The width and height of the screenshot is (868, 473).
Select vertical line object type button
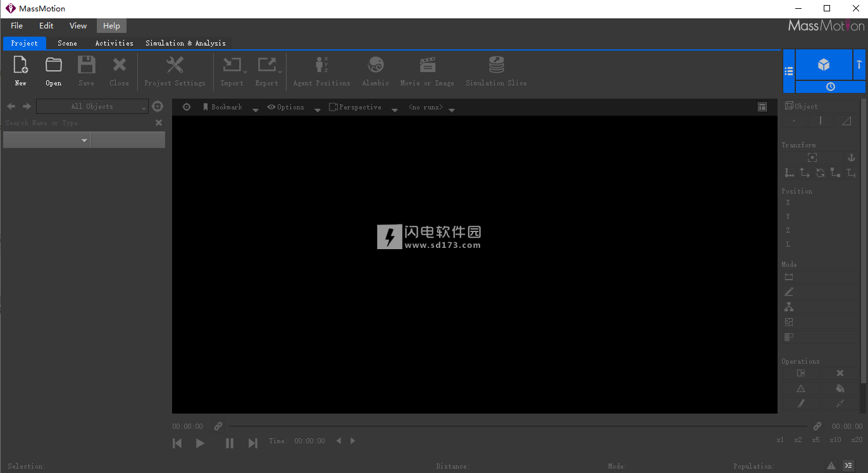(x=821, y=121)
